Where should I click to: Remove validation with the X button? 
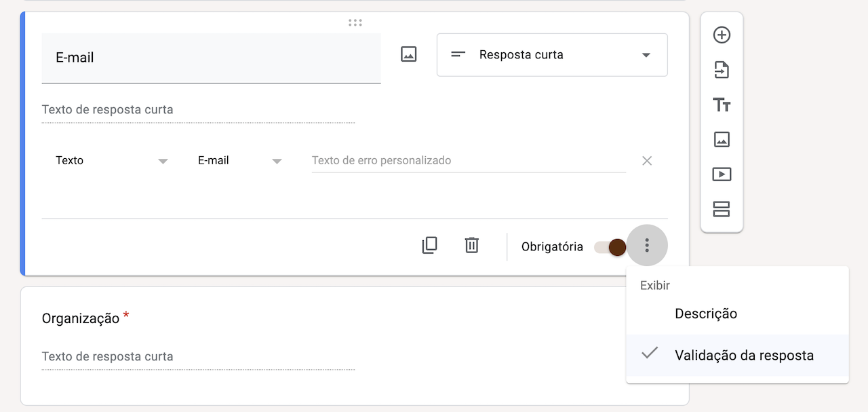click(x=647, y=161)
